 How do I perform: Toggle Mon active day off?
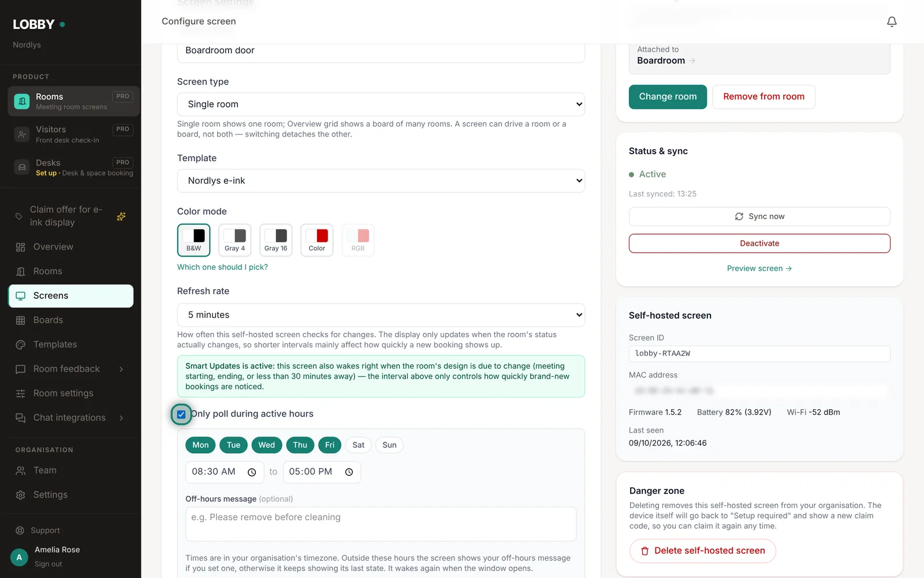(x=200, y=445)
